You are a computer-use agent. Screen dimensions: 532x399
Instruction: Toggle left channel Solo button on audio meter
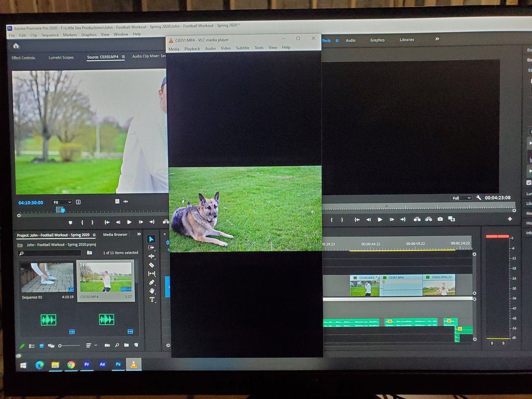coord(492,344)
